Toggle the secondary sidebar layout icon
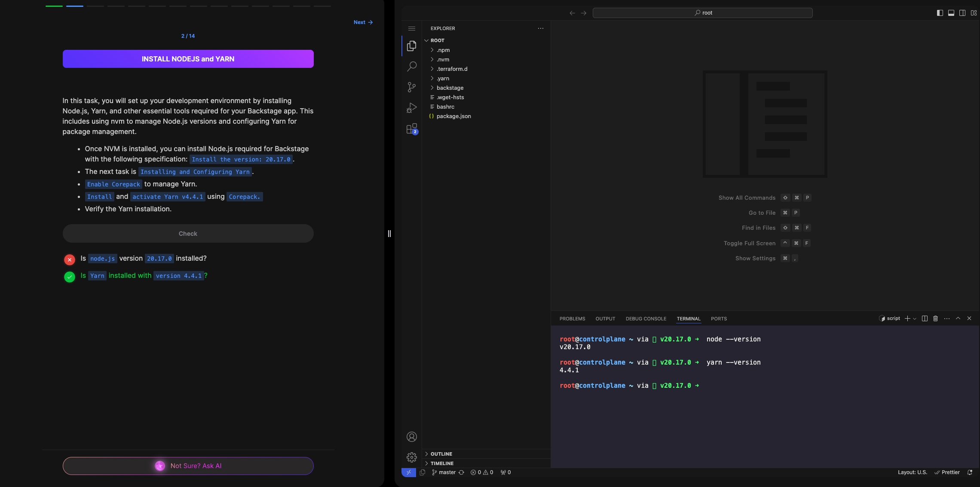This screenshot has height=487, width=980. point(962,13)
